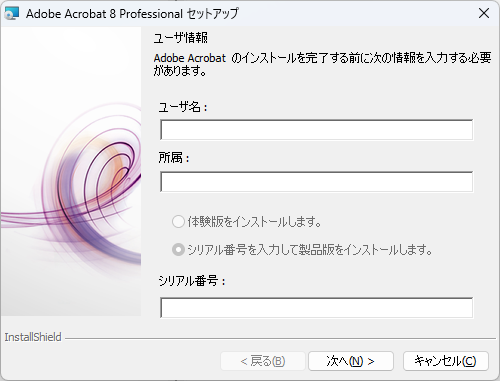Click the ユーザ名: label
The image size is (500, 381).
[x=183, y=107]
